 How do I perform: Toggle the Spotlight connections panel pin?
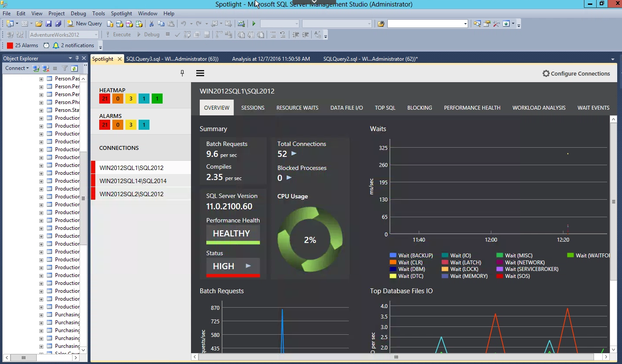click(x=182, y=73)
